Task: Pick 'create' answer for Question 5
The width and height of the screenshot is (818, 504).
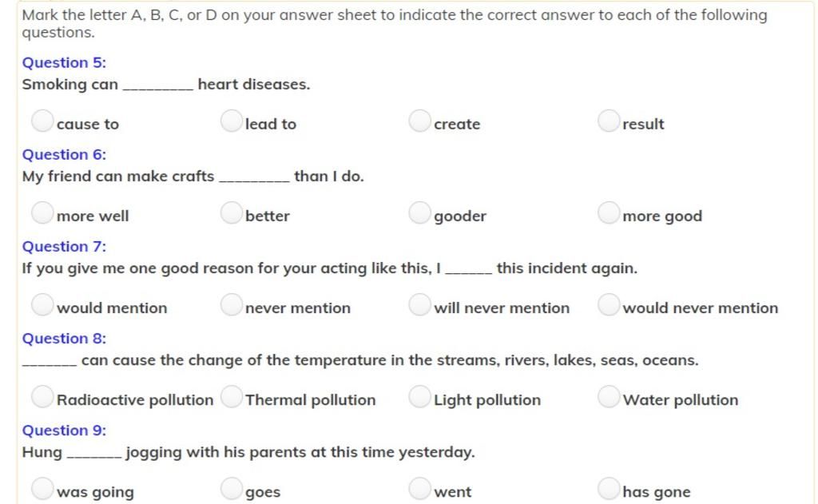Action: [419, 121]
